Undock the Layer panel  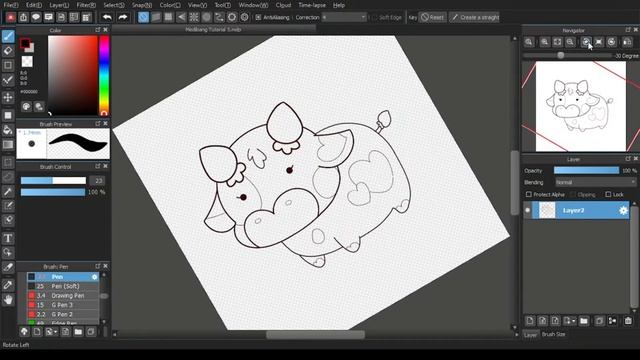tap(628, 159)
